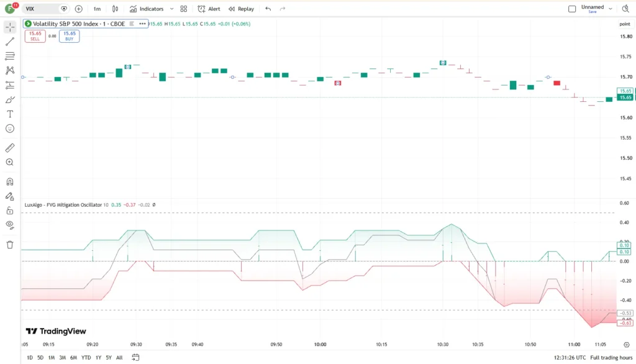Hide all drawings with eye icon
Screen dimensions: 636x364
pos(10,225)
